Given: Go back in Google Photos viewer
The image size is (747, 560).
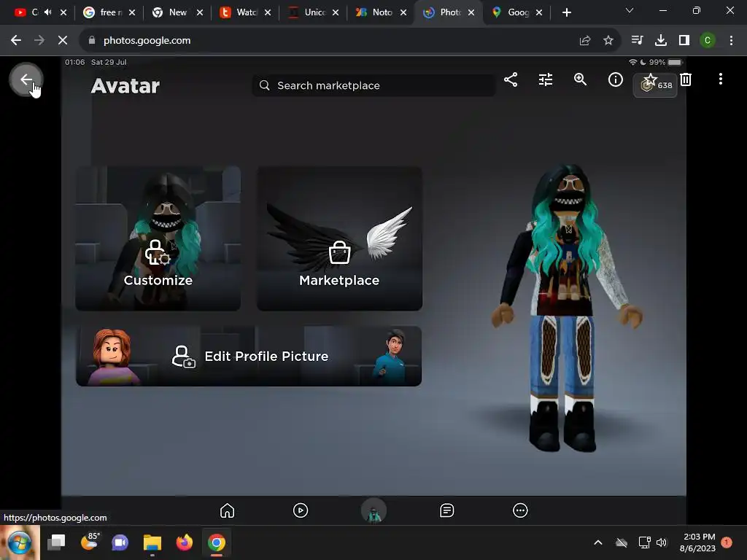Looking at the screenshot, I should [26, 79].
